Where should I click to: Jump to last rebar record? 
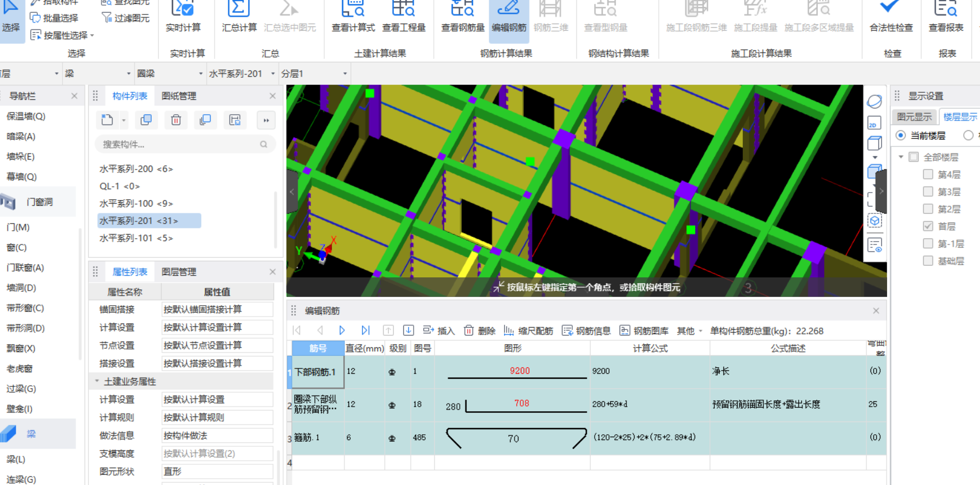(x=365, y=330)
